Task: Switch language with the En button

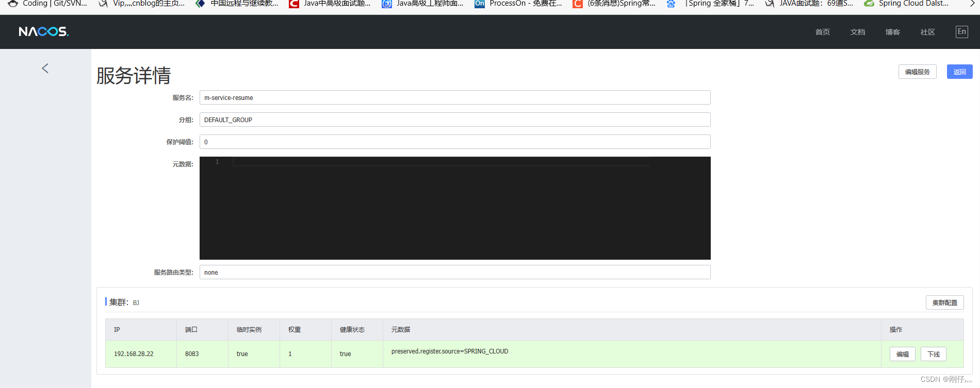Action: point(962,31)
